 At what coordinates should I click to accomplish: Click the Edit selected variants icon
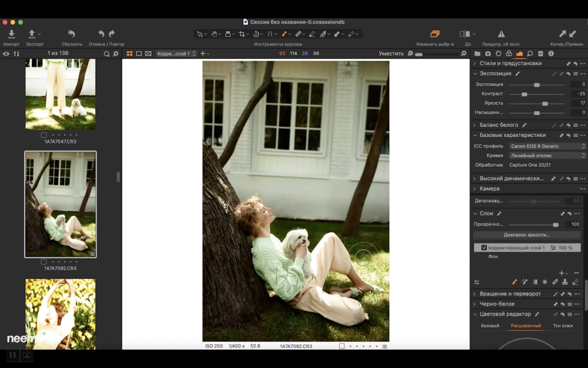point(435,34)
